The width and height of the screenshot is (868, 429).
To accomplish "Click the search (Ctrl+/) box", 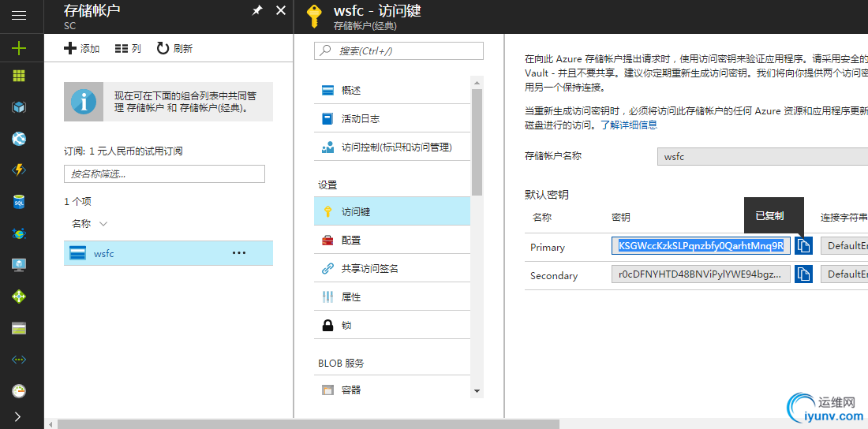I will (x=398, y=51).
